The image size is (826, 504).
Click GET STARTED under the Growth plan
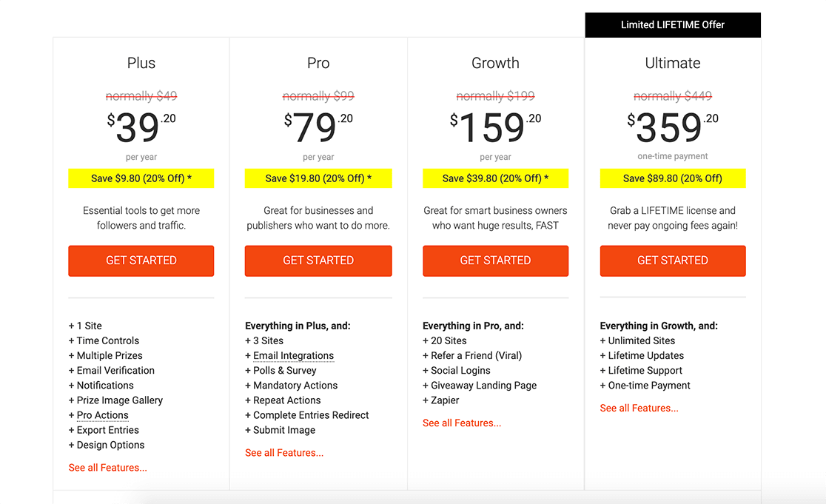495,261
